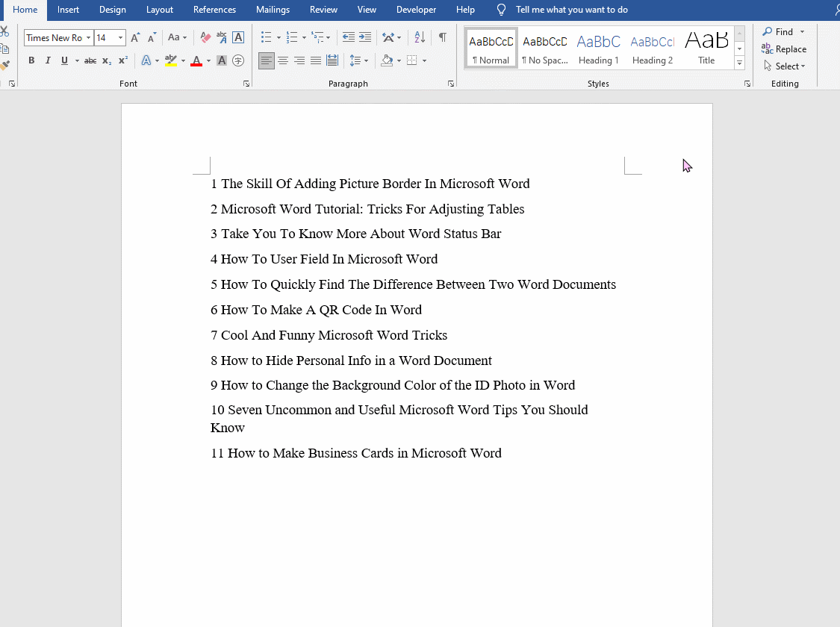The image size is (840, 627).
Task: Toggle Italic formatting
Action: (48, 60)
